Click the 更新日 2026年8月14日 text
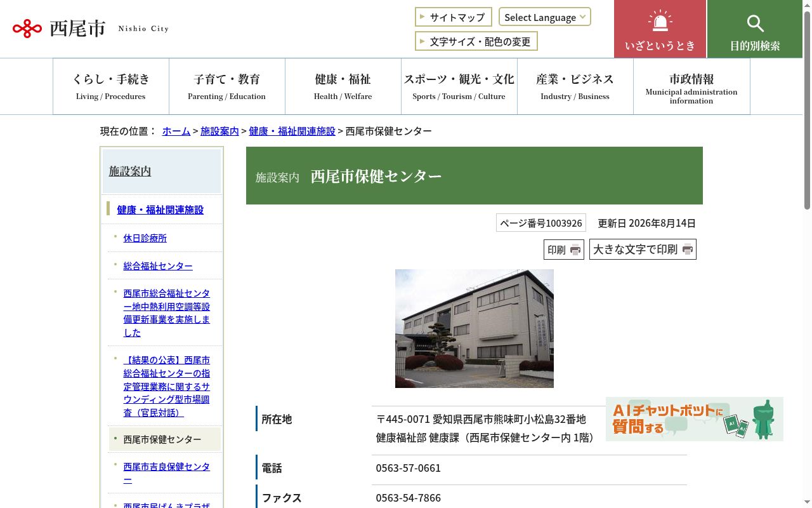812x508 pixels. click(x=647, y=223)
